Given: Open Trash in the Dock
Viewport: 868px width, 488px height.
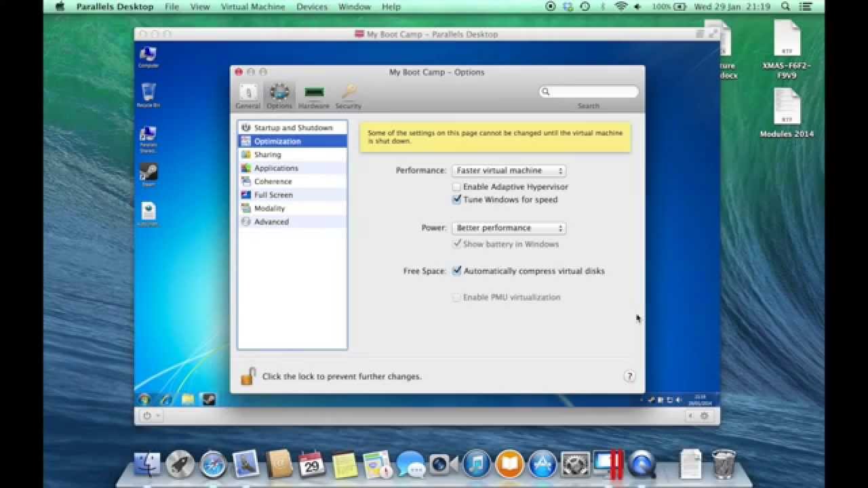Looking at the screenshot, I should [x=724, y=464].
